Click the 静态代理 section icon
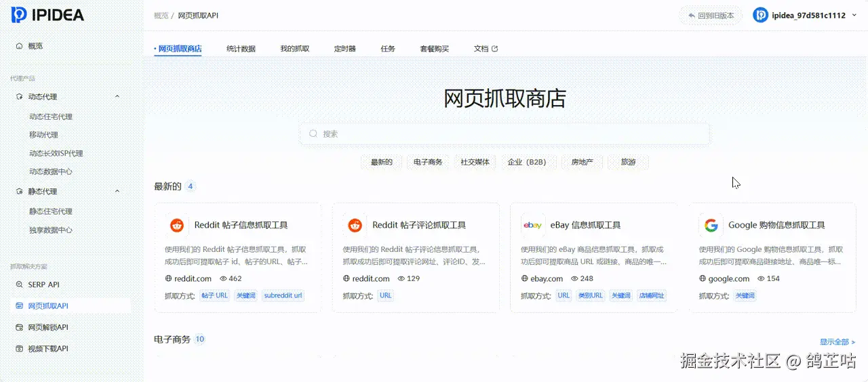Screen dimensions: 868x382 (20, 192)
